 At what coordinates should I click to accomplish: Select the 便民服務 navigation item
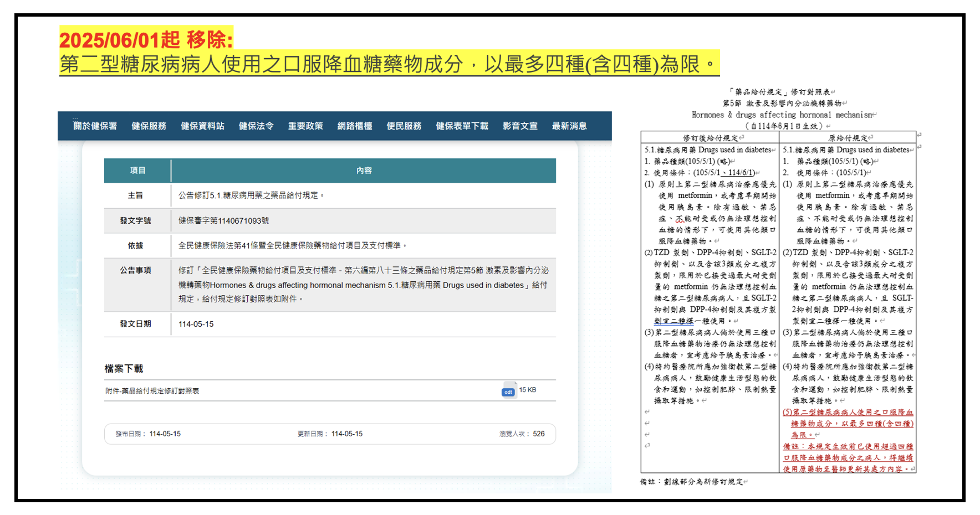404,126
